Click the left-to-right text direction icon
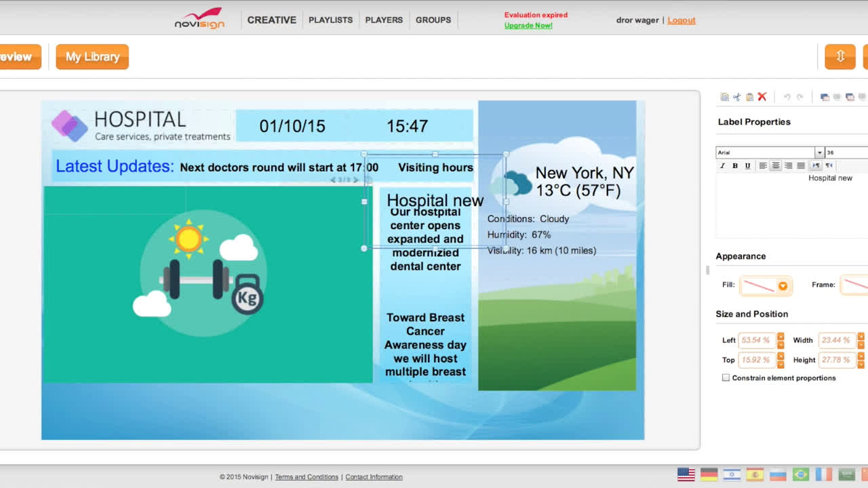Image resolution: width=868 pixels, height=488 pixels. 816,165
